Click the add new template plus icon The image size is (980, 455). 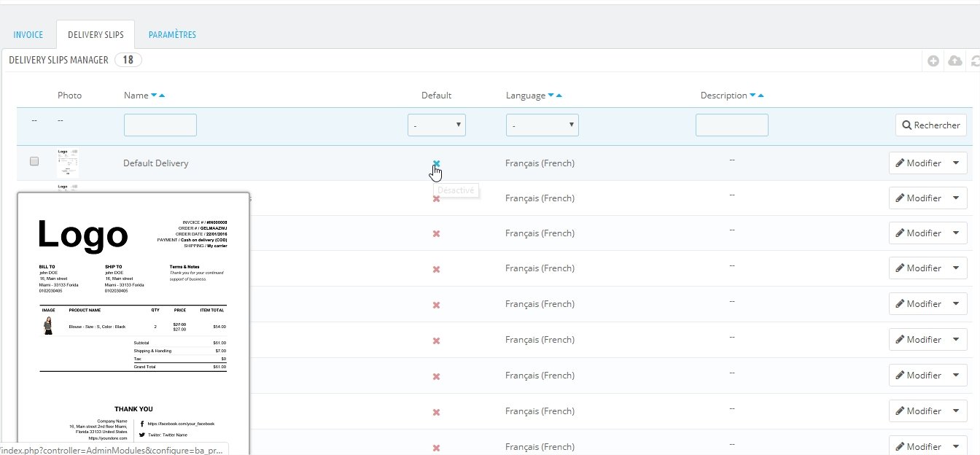coord(933,61)
